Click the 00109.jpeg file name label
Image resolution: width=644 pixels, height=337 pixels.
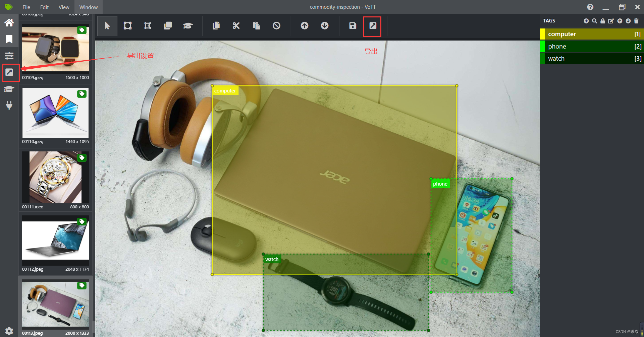click(x=33, y=78)
